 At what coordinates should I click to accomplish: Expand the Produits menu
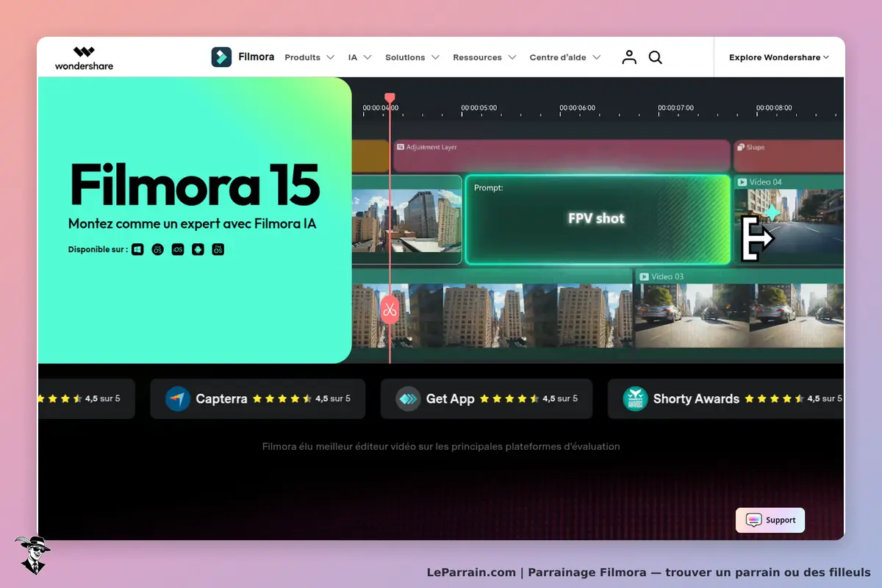point(309,57)
